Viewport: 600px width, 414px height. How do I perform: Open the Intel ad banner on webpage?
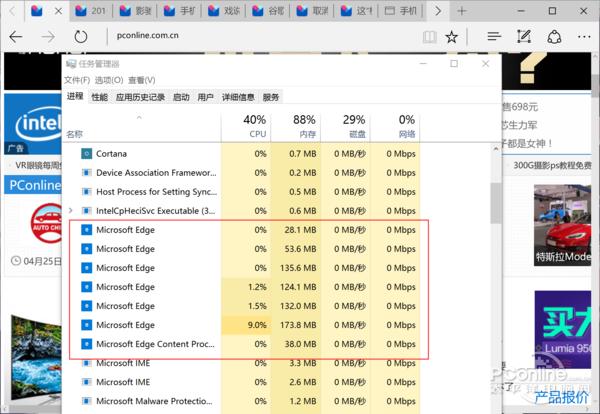tap(33, 124)
